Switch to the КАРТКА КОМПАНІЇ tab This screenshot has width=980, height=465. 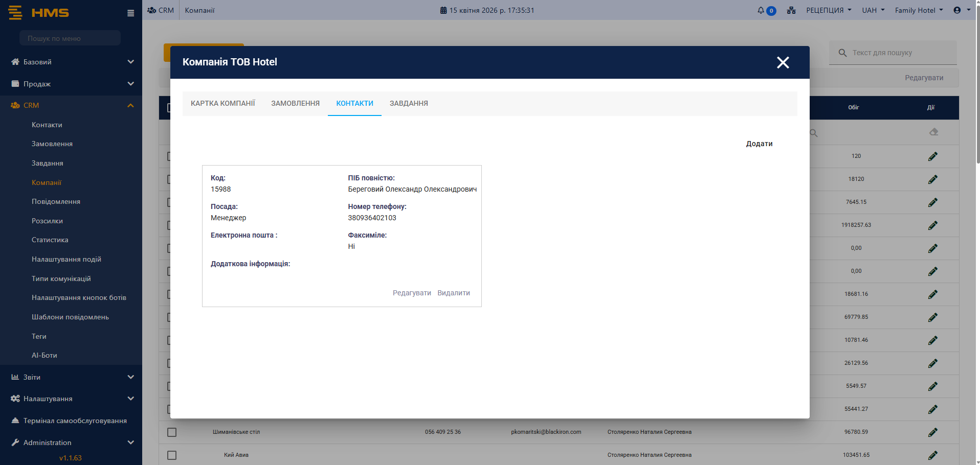(222, 103)
